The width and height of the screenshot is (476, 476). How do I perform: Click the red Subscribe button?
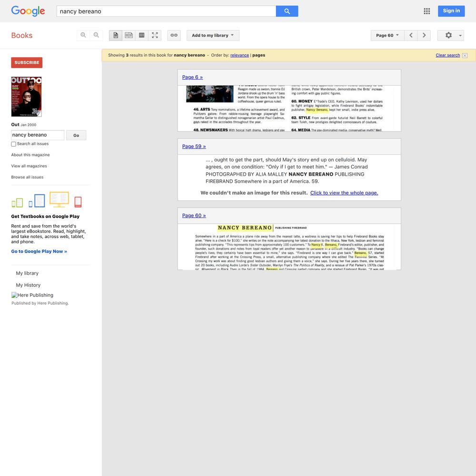(x=27, y=62)
